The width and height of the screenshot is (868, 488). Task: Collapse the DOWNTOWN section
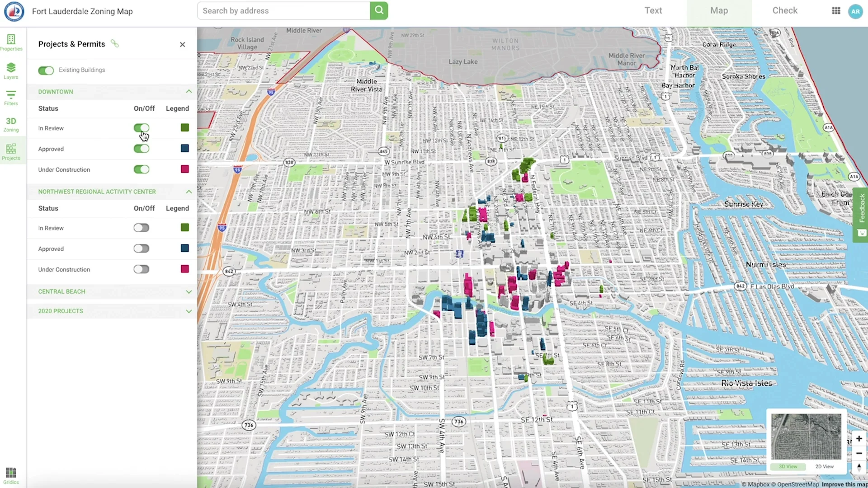(189, 92)
